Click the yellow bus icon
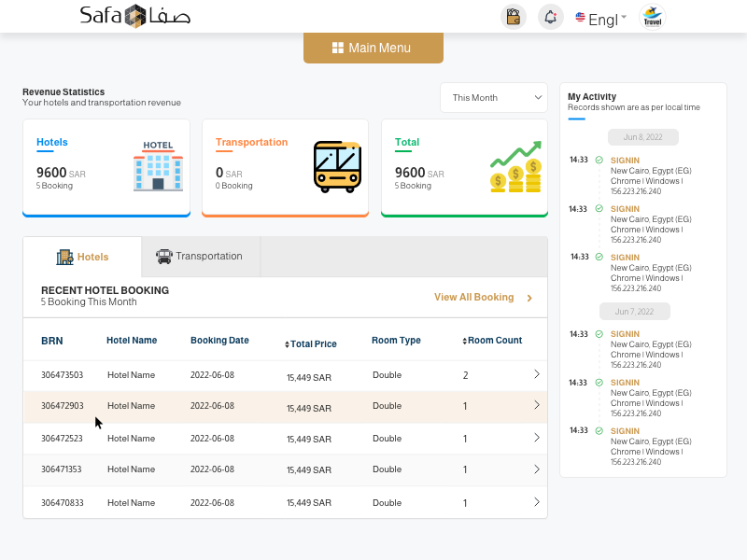Image resolution: width=747 pixels, height=560 pixels. click(x=337, y=167)
